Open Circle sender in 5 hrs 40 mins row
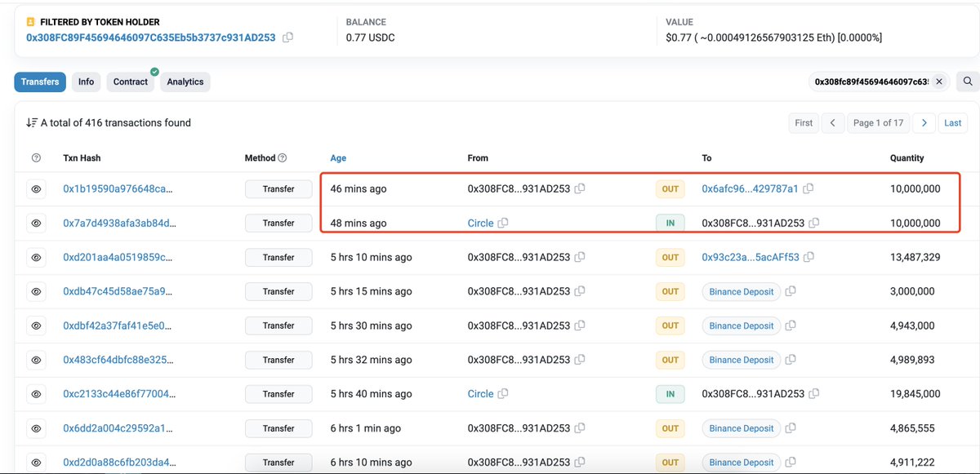 coord(480,394)
